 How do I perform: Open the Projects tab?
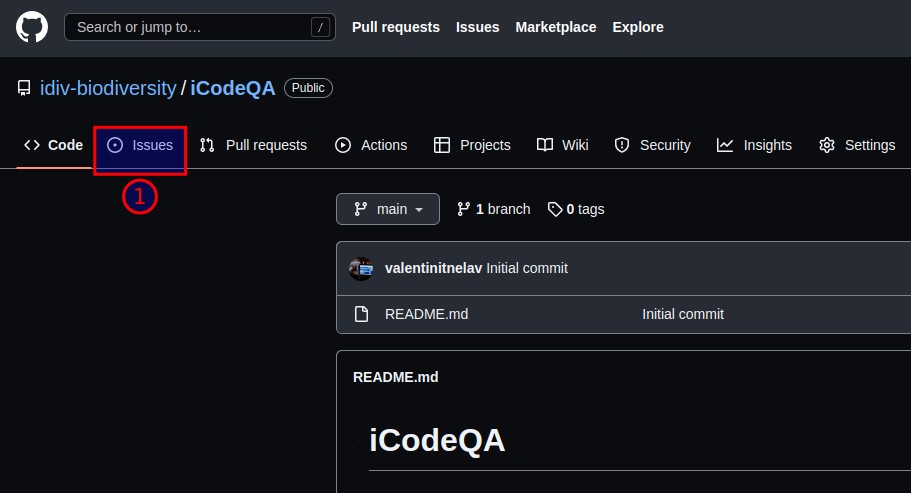472,145
